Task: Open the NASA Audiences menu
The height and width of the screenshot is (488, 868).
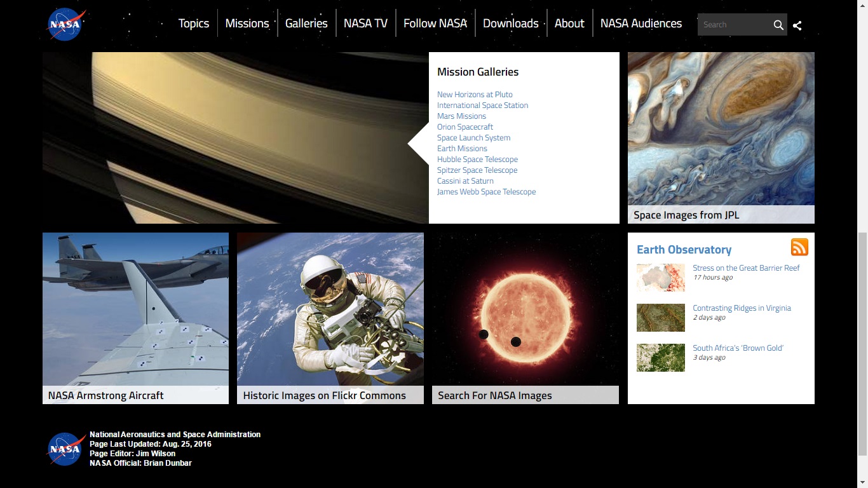Action: tap(641, 24)
